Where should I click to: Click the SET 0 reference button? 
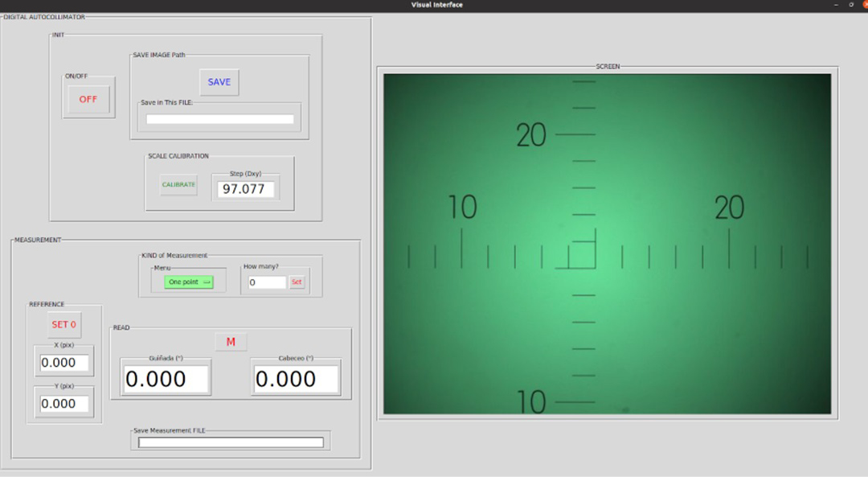[x=63, y=324]
